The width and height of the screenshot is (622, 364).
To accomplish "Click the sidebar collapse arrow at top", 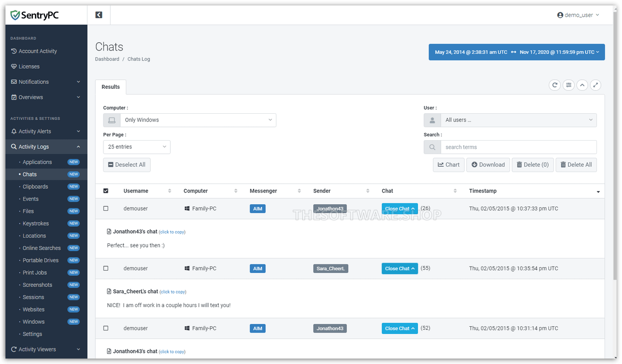I will pyautogui.click(x=98, y=15).
